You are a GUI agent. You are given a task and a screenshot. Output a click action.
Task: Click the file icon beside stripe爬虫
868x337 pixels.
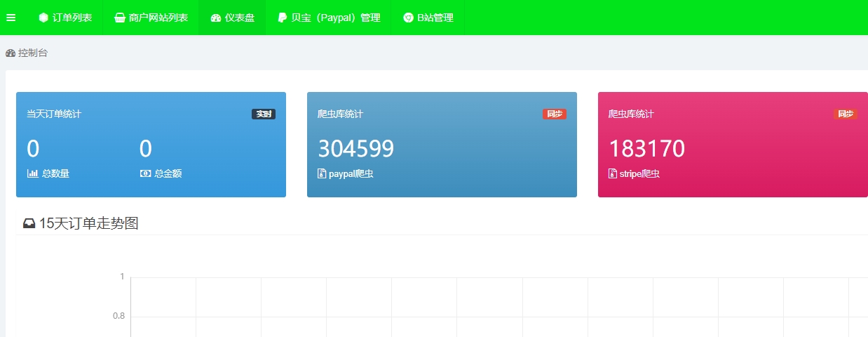pyautogui.click(x=613, y=173)
